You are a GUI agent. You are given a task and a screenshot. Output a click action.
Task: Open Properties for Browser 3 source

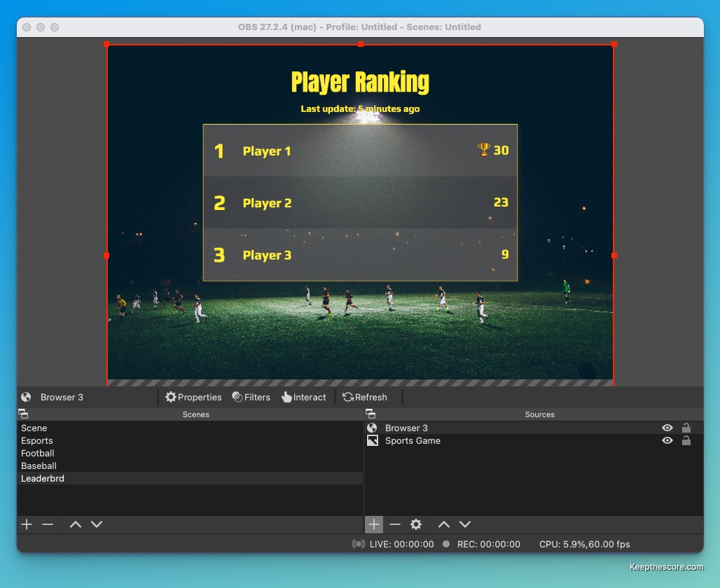click(193, 397)
